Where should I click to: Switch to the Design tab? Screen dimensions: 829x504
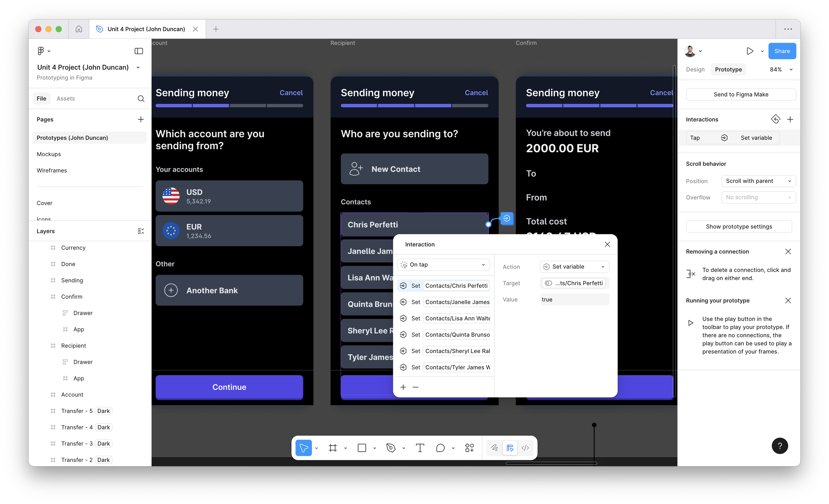tap(695, 69)
